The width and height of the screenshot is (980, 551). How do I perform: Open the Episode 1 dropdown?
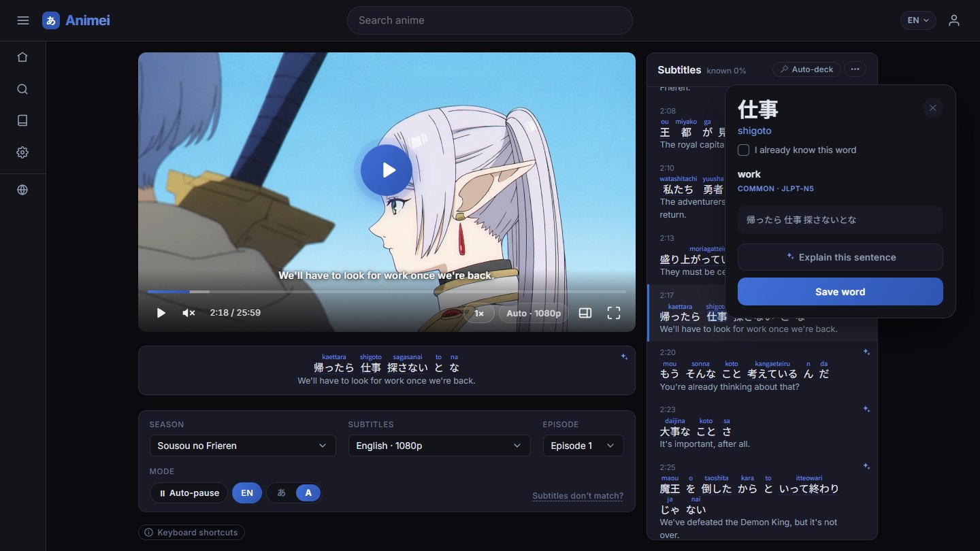point(583,446)
